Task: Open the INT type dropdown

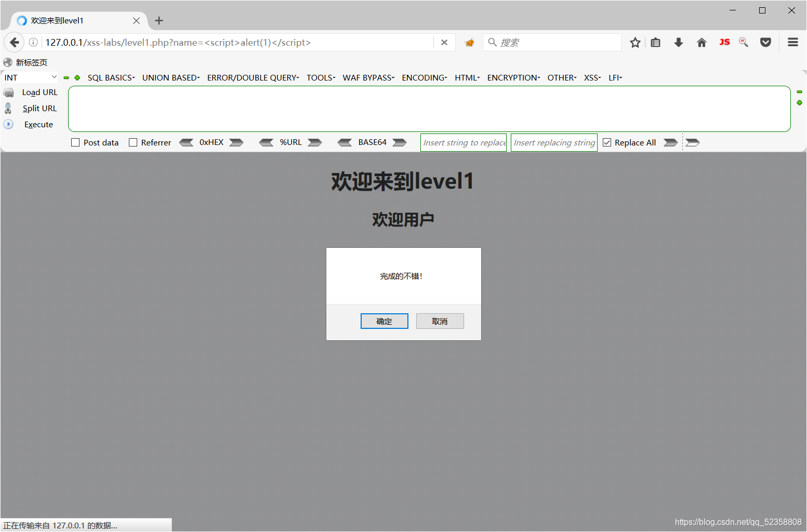Action: coord(30,77)
